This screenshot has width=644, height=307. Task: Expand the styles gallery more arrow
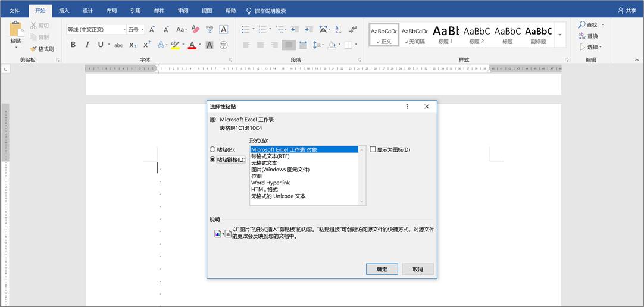tap(559, 35)
